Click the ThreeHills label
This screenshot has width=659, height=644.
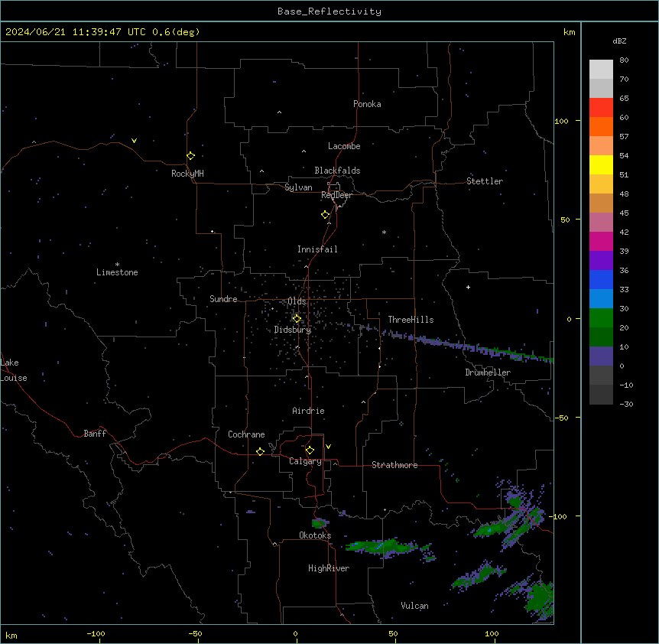[411, 320]
